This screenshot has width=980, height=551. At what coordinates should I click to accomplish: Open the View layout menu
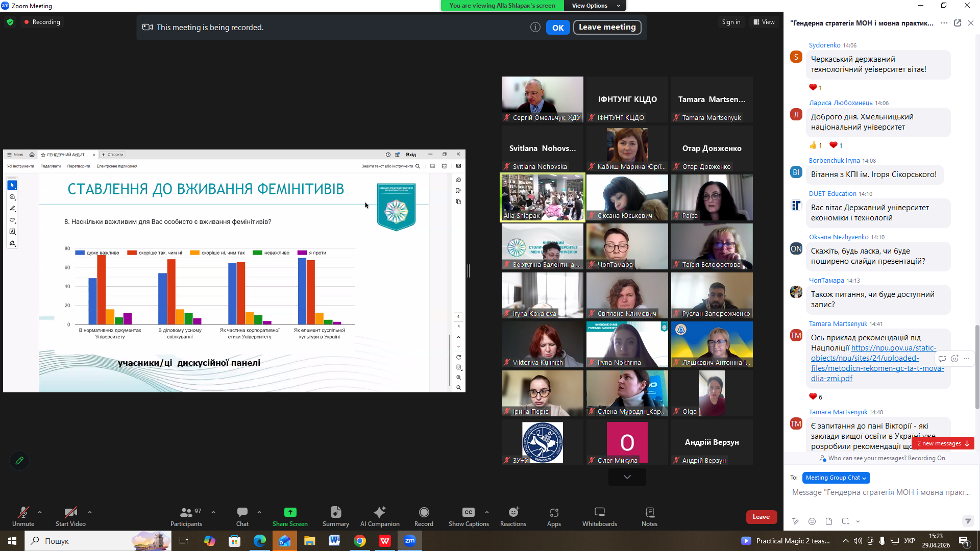764,22
